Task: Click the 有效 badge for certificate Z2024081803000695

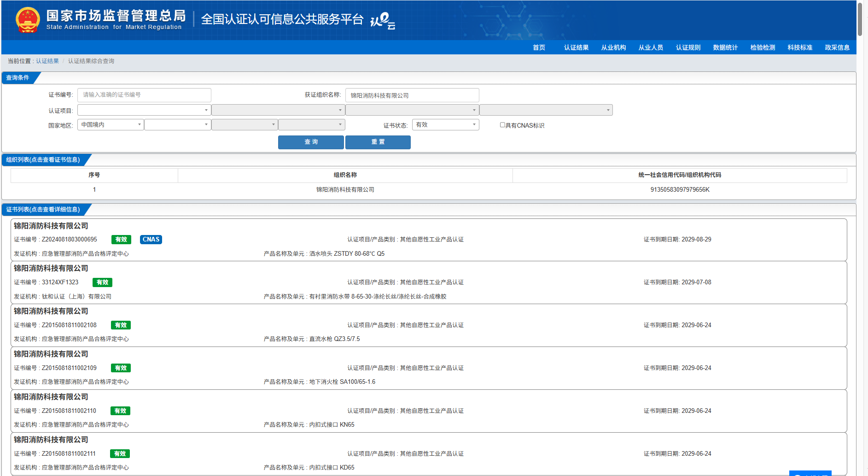Action: coord(121,240)
